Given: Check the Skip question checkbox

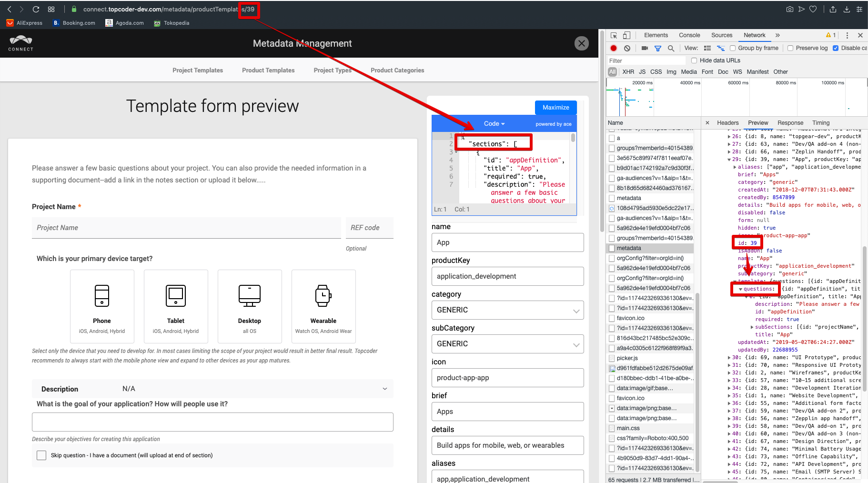Looking at the screenshot, I should 41,455.
